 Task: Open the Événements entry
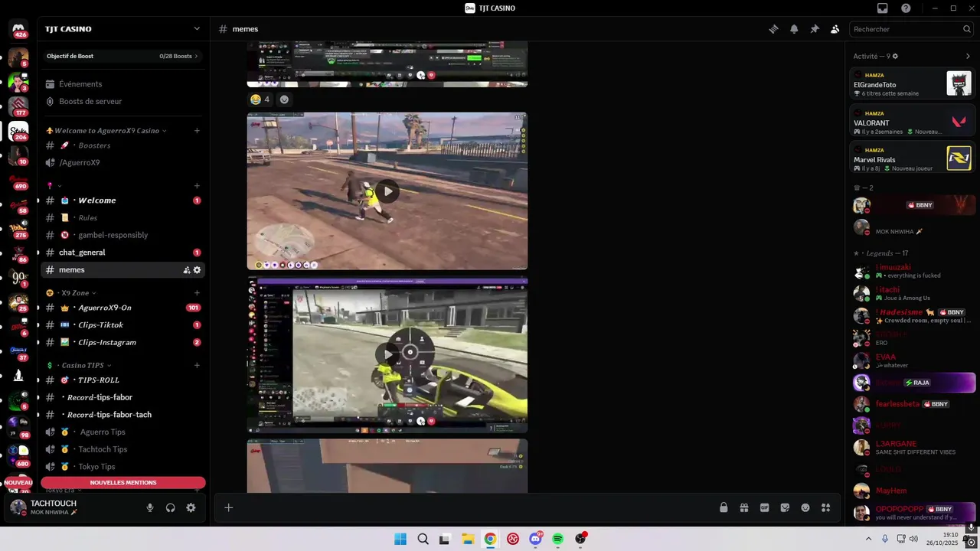point(122,84)
